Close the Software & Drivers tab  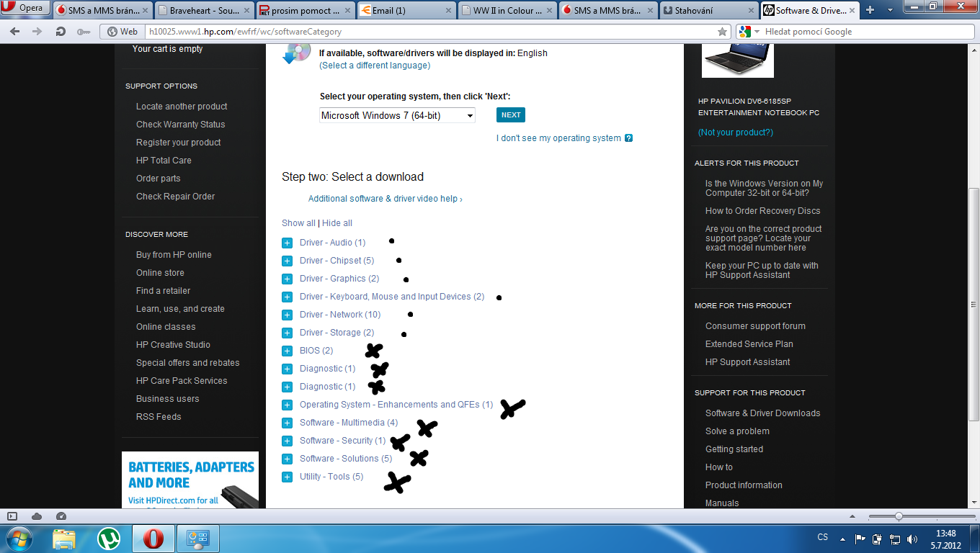pos(852,10)
